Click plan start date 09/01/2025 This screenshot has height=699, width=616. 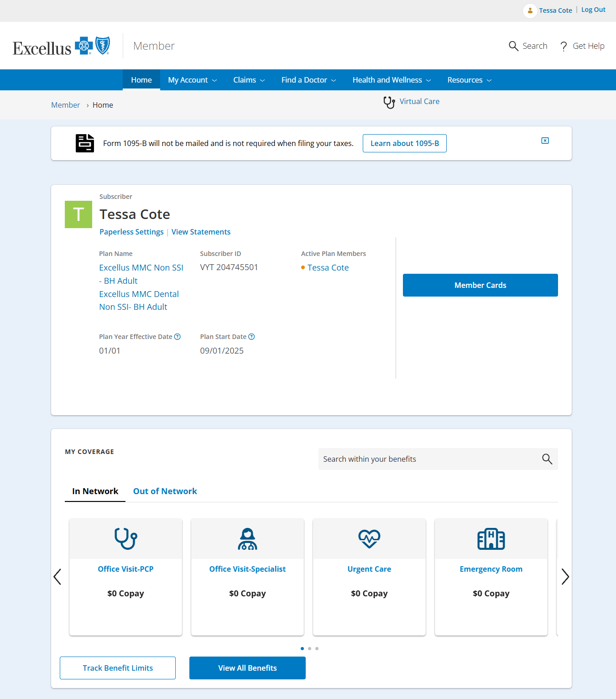click(222, 350)
